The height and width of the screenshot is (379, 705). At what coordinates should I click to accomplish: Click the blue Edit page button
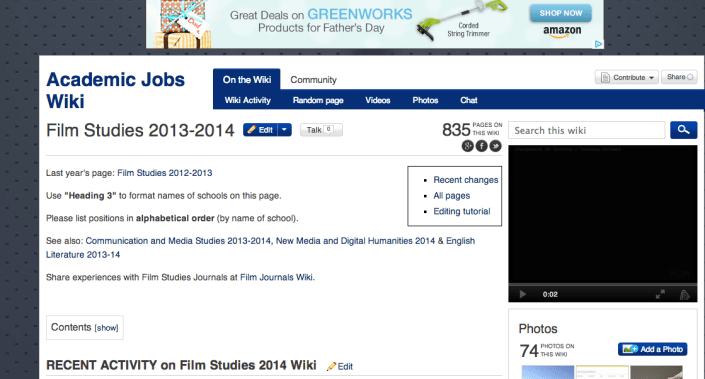point(261,130)
